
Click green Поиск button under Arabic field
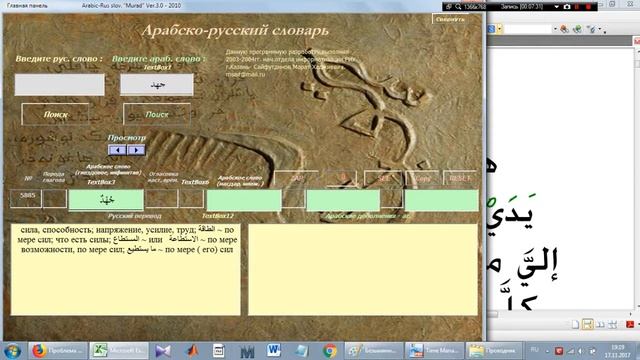pyautogui.click(x=157, y=114)
